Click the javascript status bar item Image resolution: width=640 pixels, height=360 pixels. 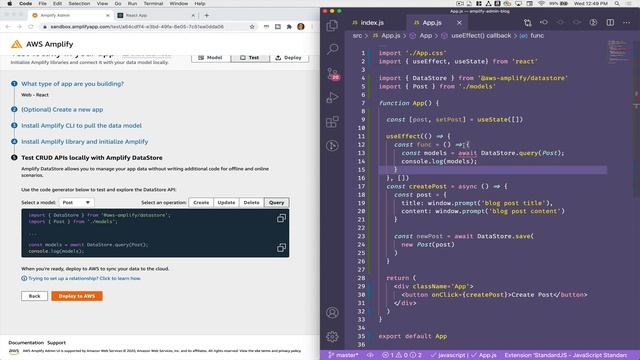tap(448, 355)
